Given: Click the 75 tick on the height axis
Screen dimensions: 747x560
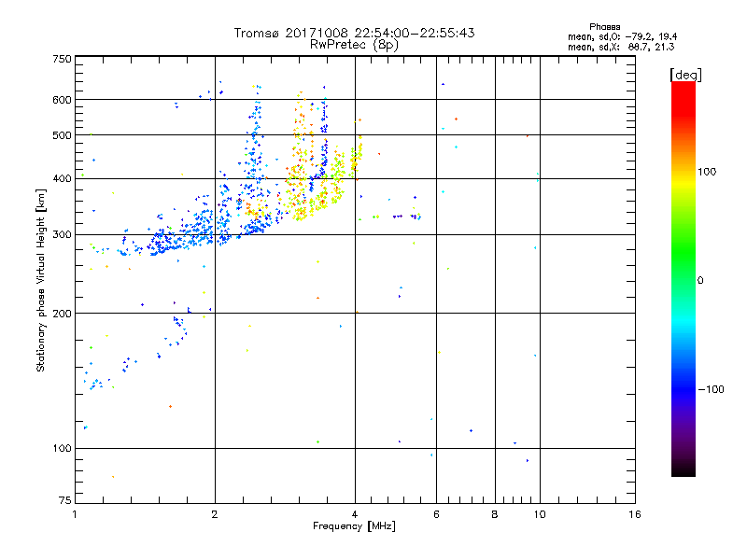Looking at the screenshot, I should coord(63,504).
